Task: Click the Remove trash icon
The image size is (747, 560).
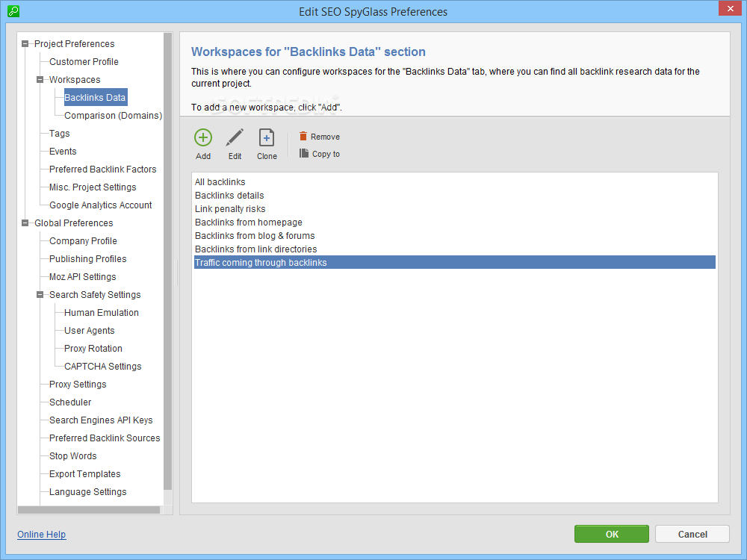Action: pos(303,136)
